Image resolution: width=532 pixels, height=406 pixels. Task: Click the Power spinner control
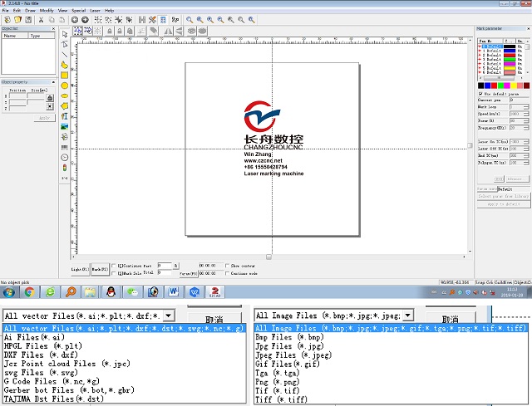526,120
